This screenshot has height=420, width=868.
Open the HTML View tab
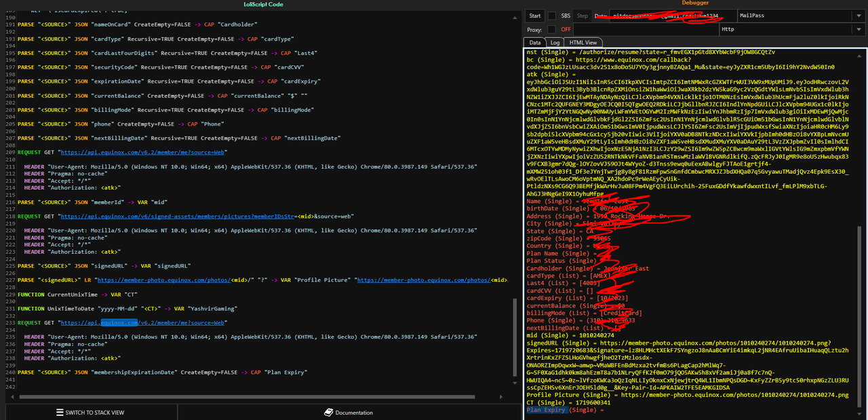[x=583, y=42]
